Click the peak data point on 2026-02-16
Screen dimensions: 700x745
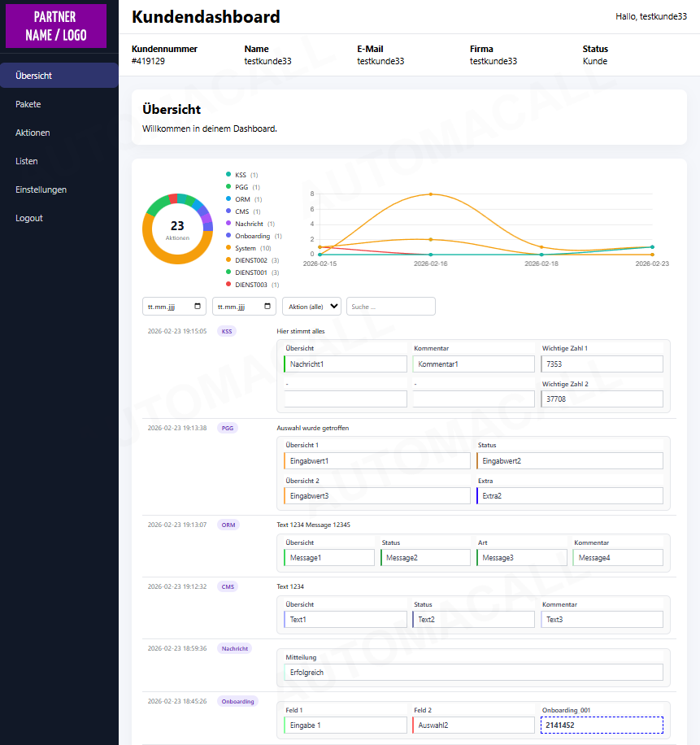point(430,194)
